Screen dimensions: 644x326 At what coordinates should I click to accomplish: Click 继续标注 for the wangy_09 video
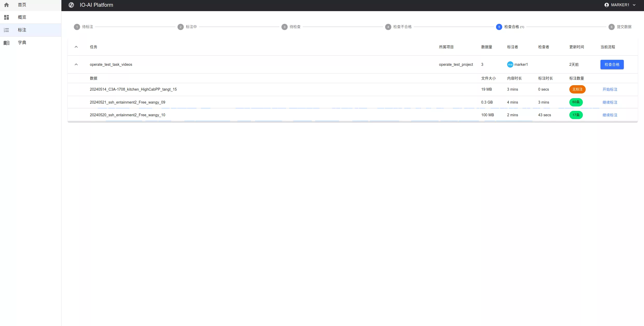point(610,102)
